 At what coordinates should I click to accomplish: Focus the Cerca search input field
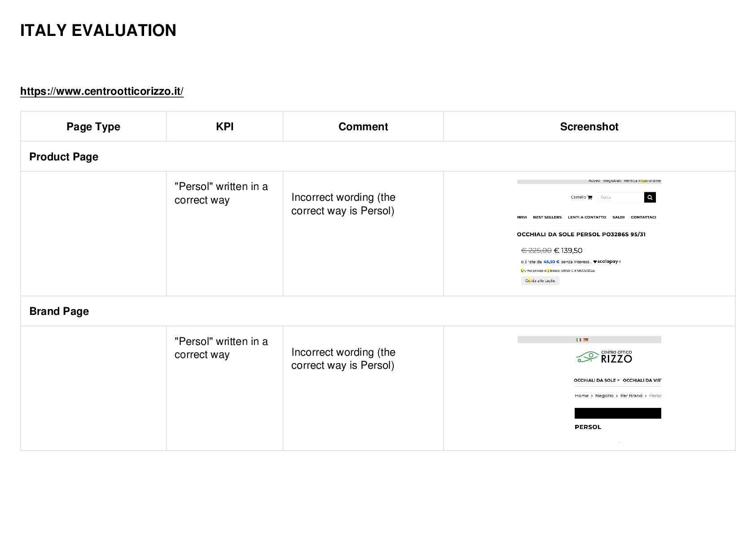621,197
